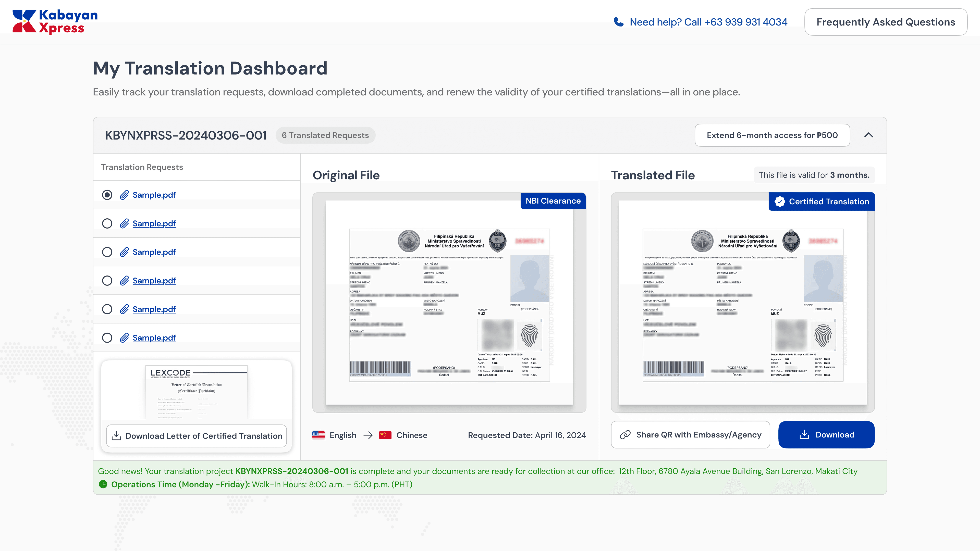The width and height of the screenshot is (980, 551).
Task: Click the paperclip icon of the first Sample.pdf
Action: (x=124, y=195)
